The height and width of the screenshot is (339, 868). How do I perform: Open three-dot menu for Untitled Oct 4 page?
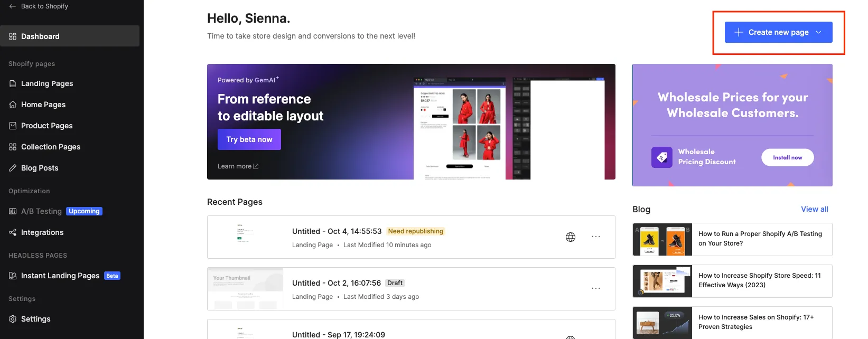tap(596, 237)
